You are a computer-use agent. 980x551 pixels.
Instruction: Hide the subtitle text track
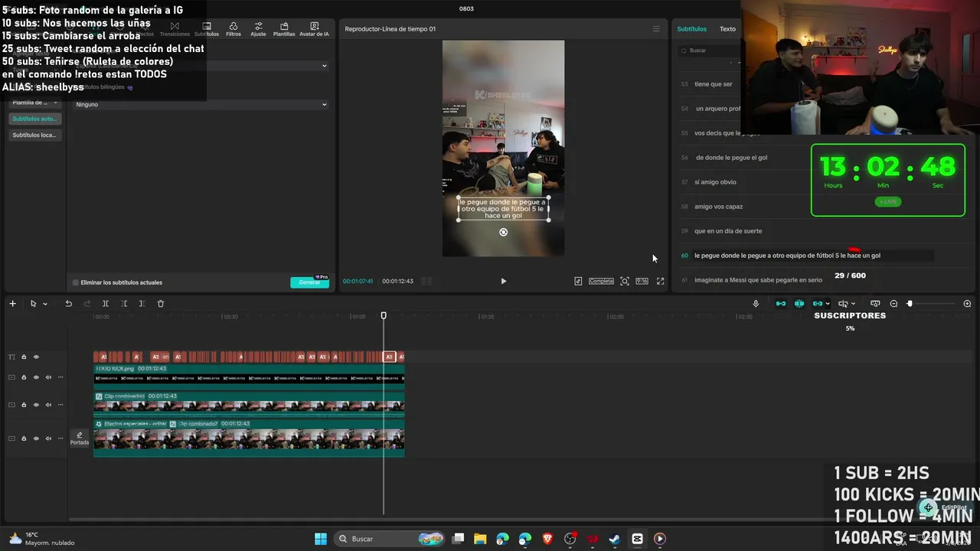coord(36,357)
